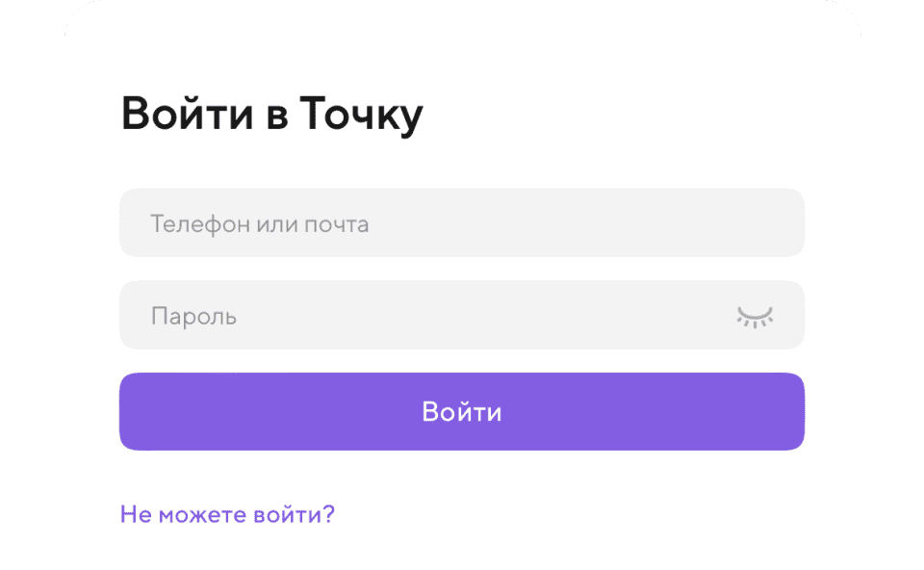Screen dimensions: 924x570
Task: Show the password using the eyelash icon
Action: click(755, 316)
